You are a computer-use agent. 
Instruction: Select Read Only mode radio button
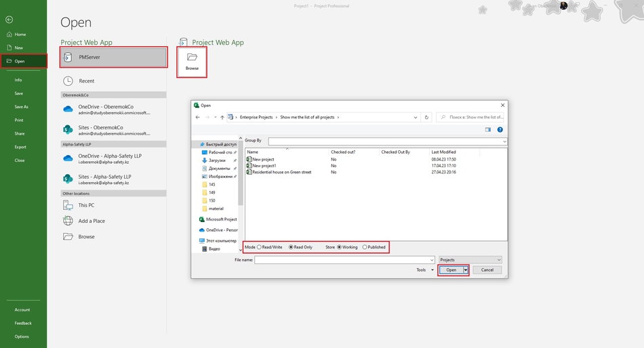tap(291, 247)
